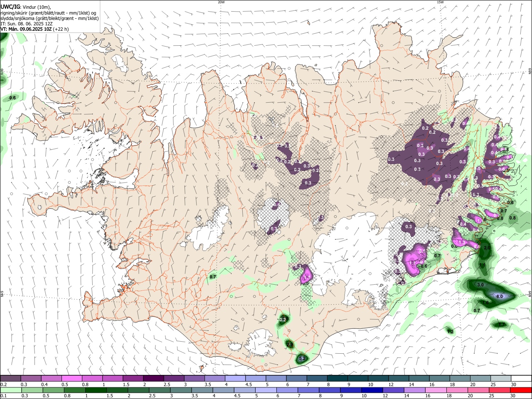
Task: Pick palest green 0.1 swatch in lower legend
Action: pyautogui.click(x=10, y=390)
